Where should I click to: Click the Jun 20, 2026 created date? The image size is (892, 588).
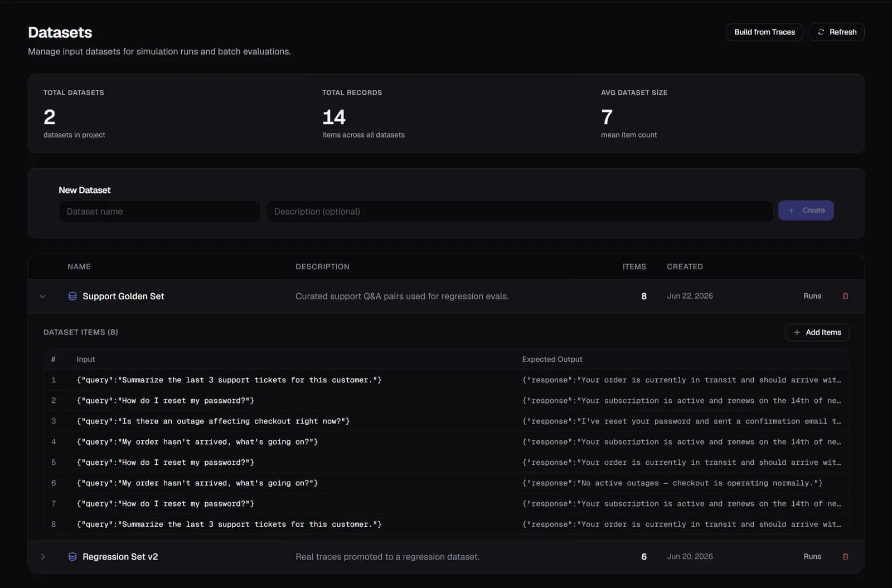tap(690, 556)
